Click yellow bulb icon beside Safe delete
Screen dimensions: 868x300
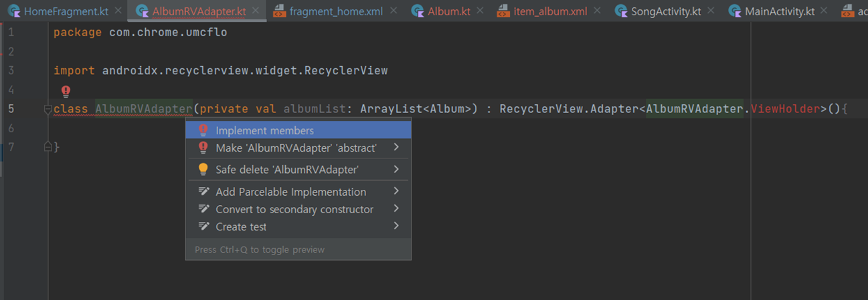pyautogui.click(x=203, y=169)
